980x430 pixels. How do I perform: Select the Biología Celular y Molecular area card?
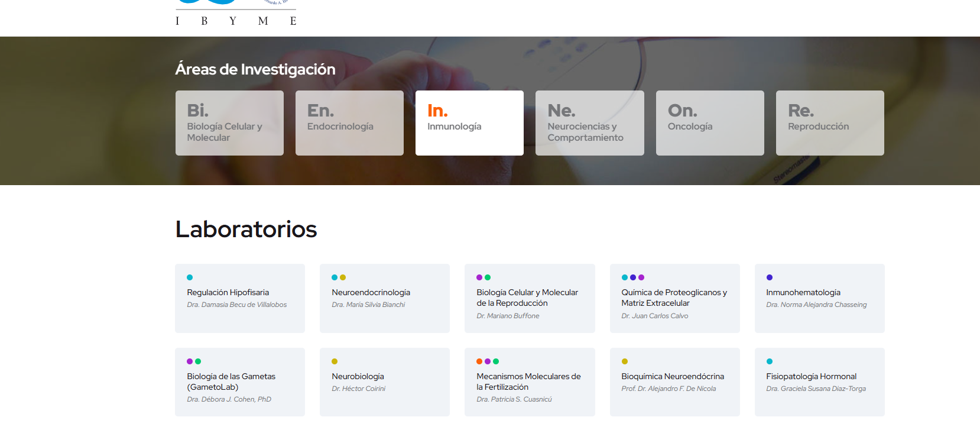pos(229,123)
